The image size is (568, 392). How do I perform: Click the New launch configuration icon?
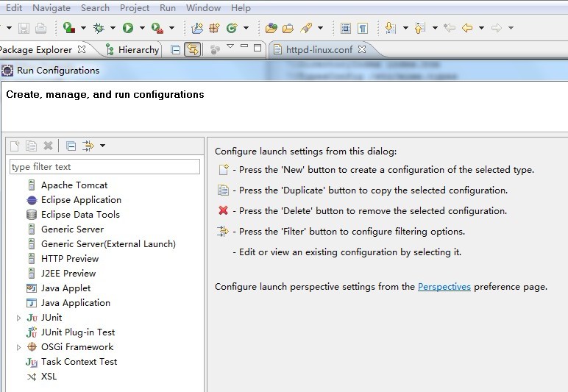point(15,146)
